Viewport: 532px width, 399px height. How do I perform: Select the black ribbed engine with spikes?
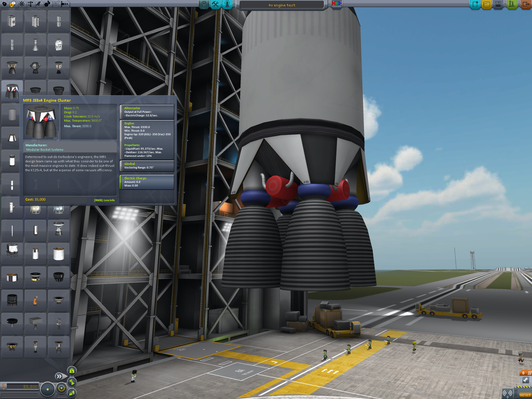coord(12,300)
